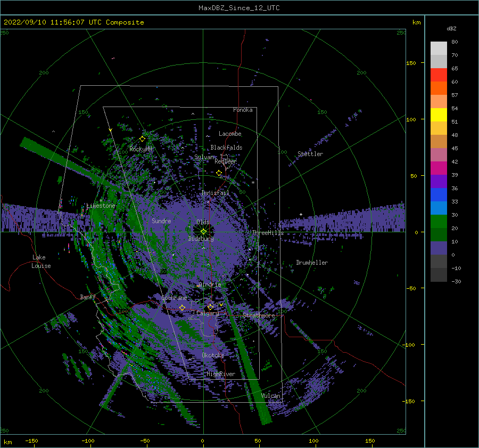Click the MaxDBZ_Since_12_UTC title text
The height and width of the screenshot is (448, 479).
click(x=239, y=8)
